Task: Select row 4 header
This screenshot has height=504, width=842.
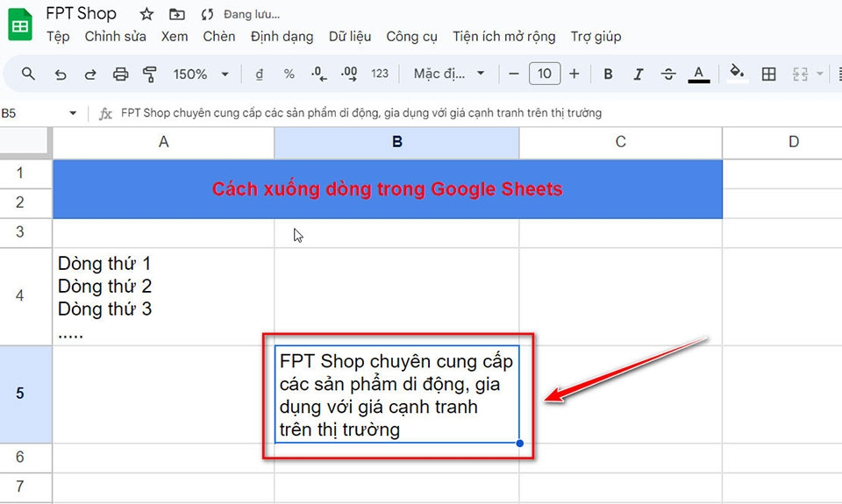Action: (20, 295)
